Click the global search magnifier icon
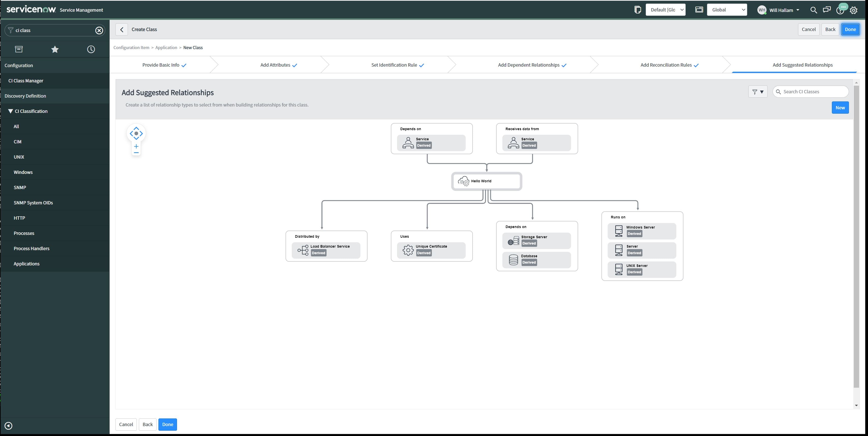This screenshot has height=436, width=868. 813,10
